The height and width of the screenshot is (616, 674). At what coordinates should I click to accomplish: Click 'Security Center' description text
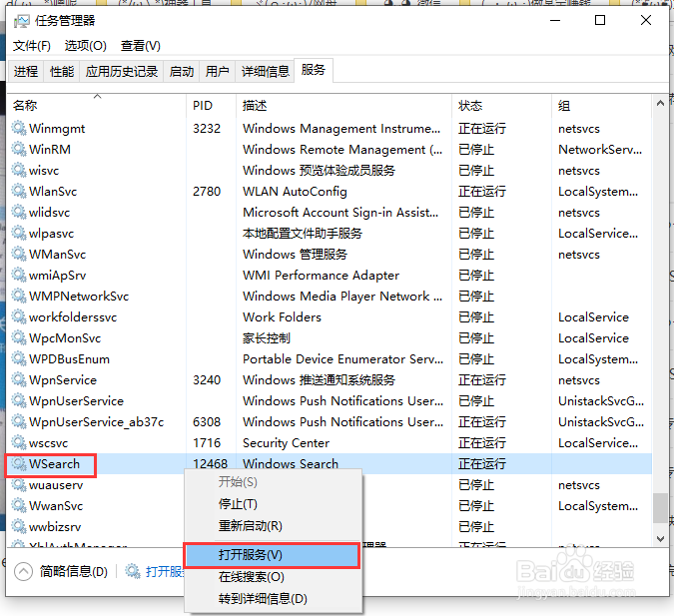click(286, 442)
